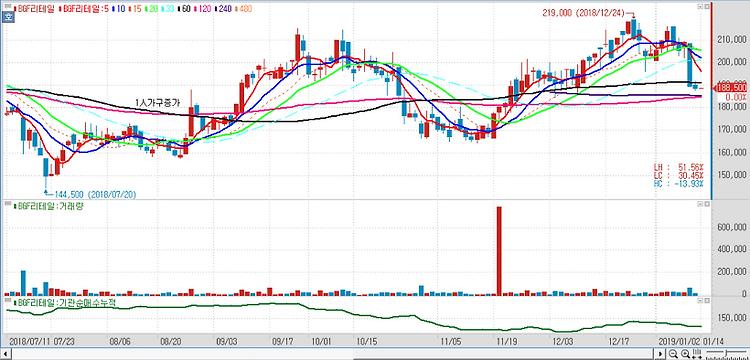Click the 600,000 volume axis label
Screen dimensions: 750x360
(732, 228)
